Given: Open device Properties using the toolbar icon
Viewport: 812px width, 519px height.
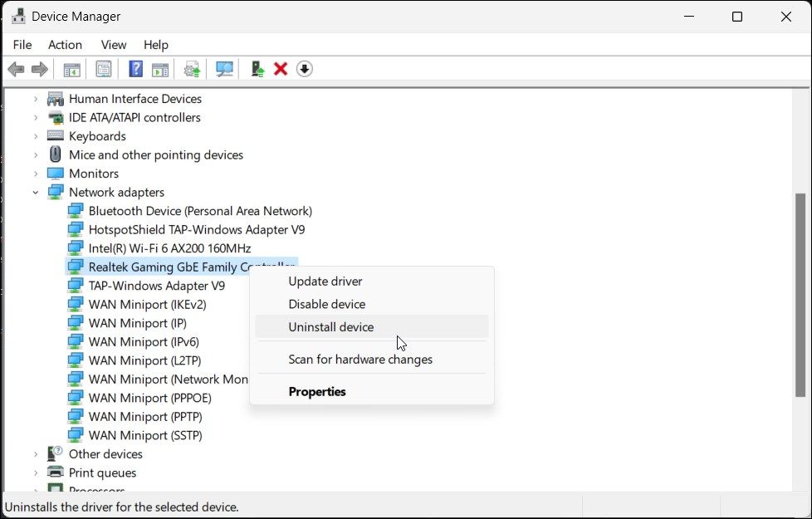Looking at the screenshot, I should (x=103, y=68).
